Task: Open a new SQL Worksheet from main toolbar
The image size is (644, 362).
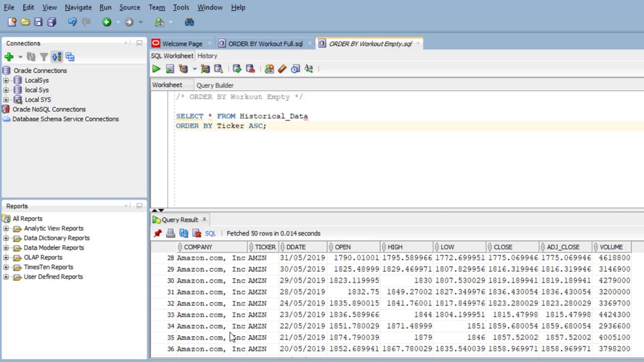Action: (x=159, y=22)
